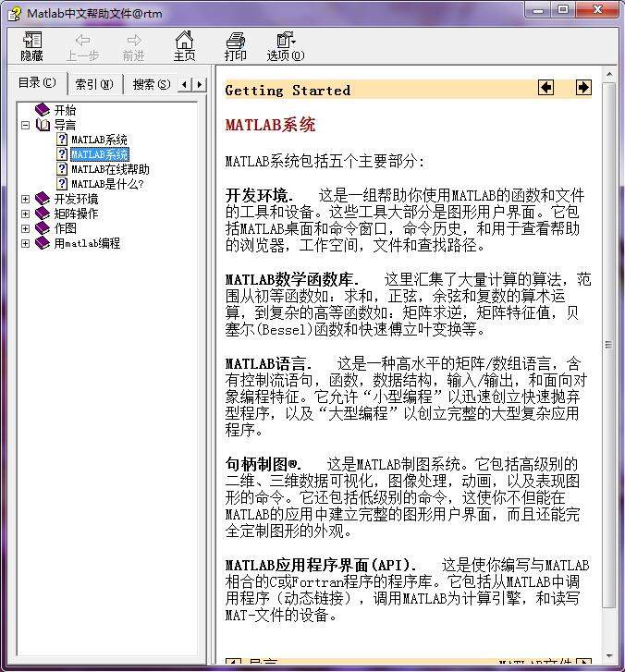Switch to the 搜索(S) tab
The image size is (625, 672).
(x=152, y=84)
